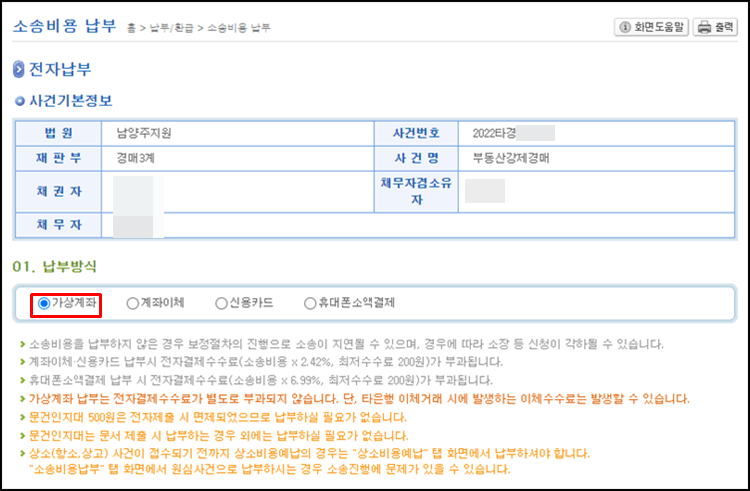Click the 채 권 자 header cell
750x491 pixels.
[58, 192]
